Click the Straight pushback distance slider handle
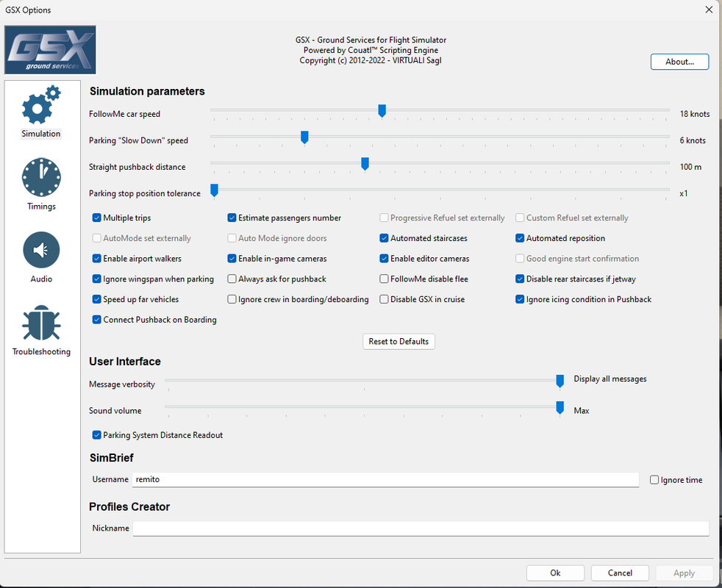The width and height of the screenshot is (722, 588). (x=365, y=163)
